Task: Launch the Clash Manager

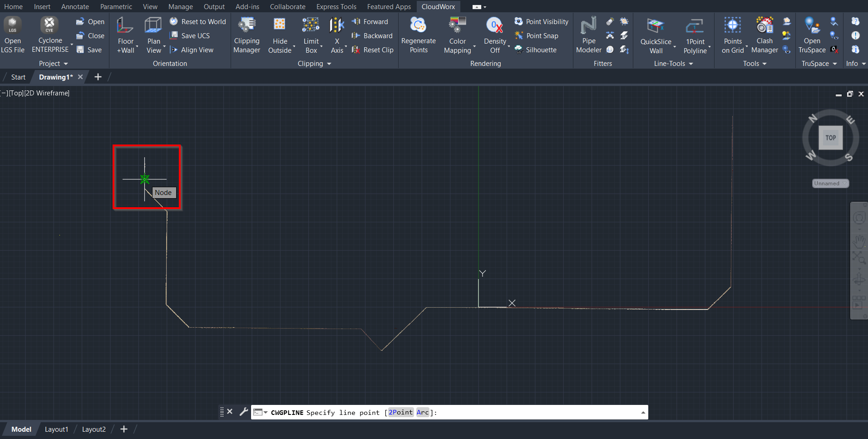Action: [x=764, y=25]
